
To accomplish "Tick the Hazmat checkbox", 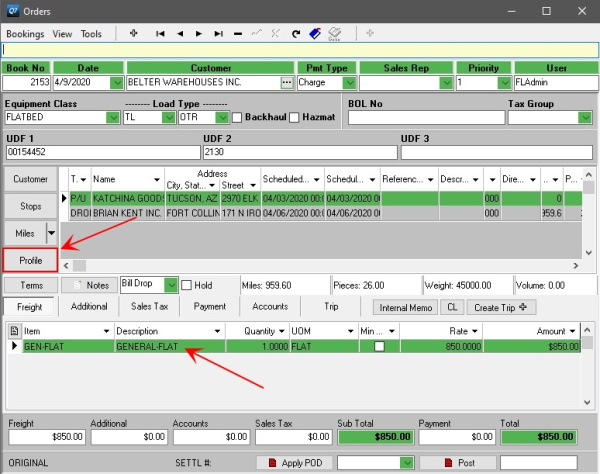I will pos(294,118).
